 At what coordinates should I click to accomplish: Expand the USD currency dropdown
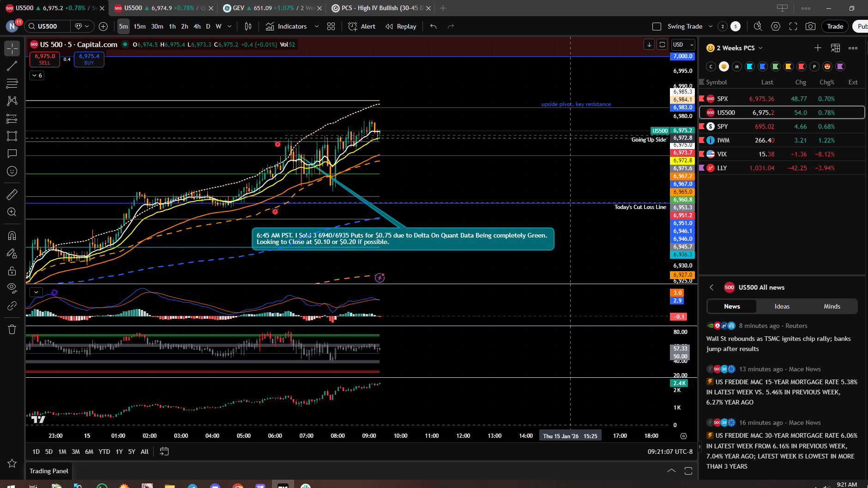[x=683, y=44]
